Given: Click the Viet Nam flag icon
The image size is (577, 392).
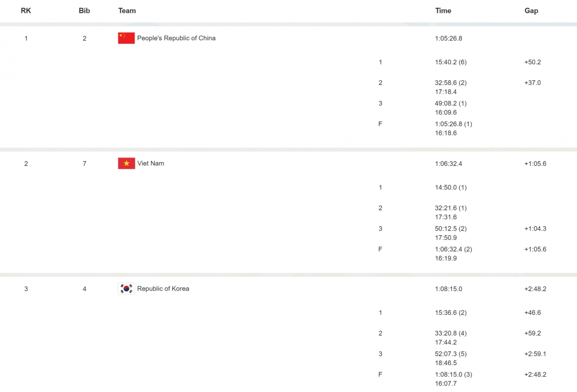Looking at the screenshot, I should pos(126,163).
